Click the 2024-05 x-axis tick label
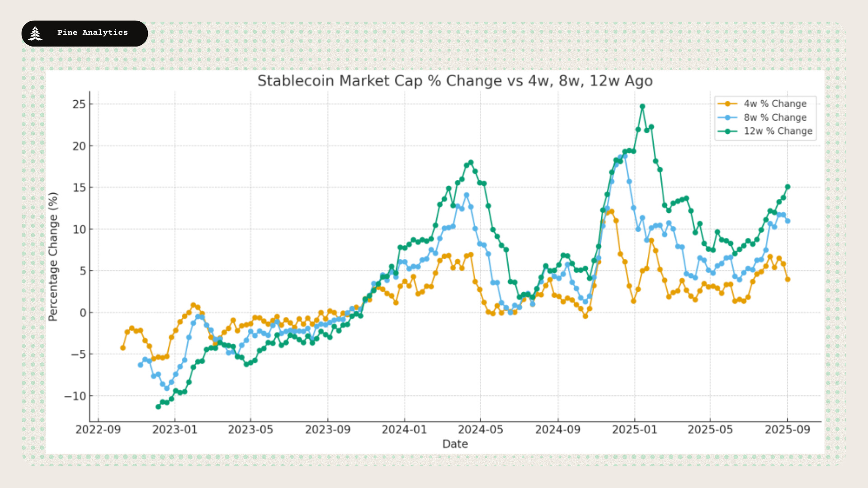The height and width of the screenshot is (488, 868). pyautogui.click(x=481, y=430)
